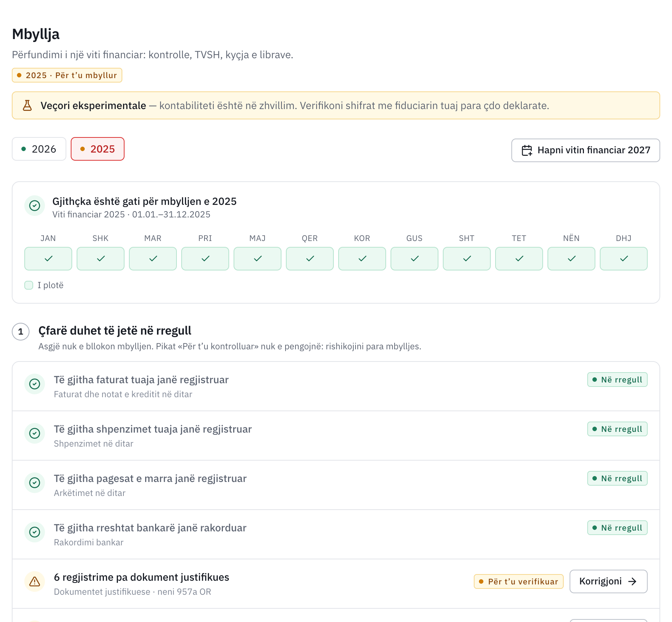
Task: Click the check icon for pagesat e marra
Action: (x=35, y=483)
